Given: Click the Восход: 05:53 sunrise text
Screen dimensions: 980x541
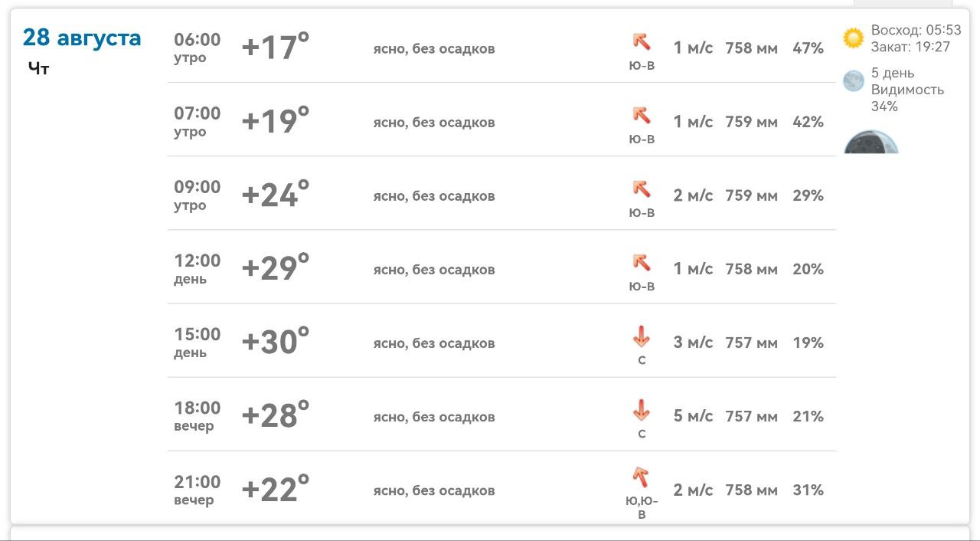Looking at the screenshot, I should tap(916, 31).
